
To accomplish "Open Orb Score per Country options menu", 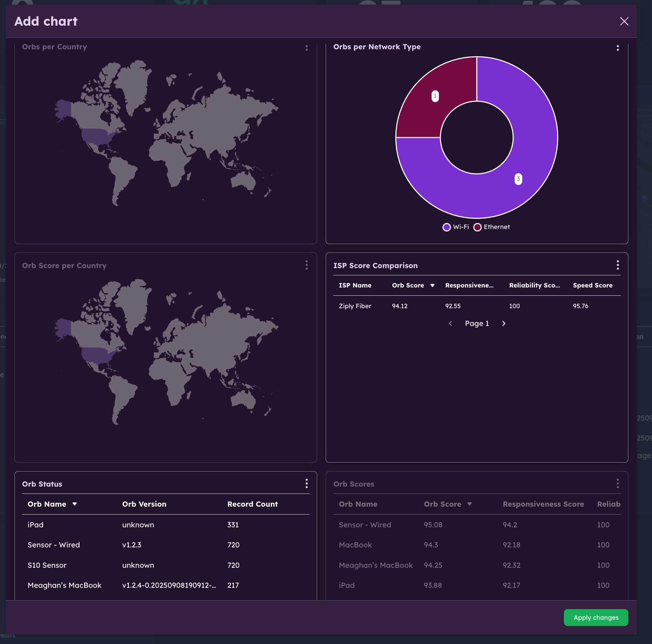I will pyautogui.click(x=306, y=265).
